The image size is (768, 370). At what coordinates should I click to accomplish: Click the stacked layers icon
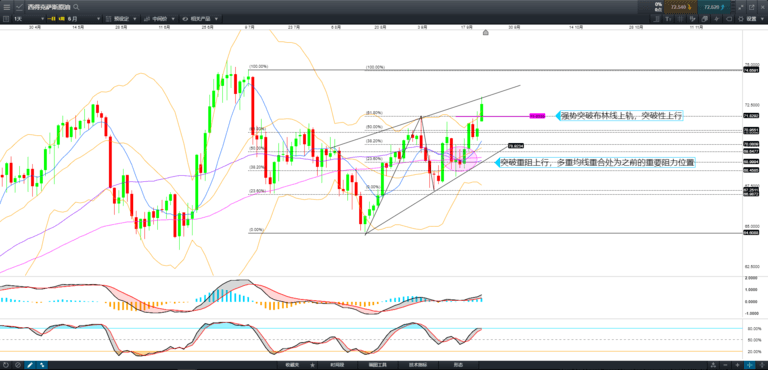tap(705, 19)
